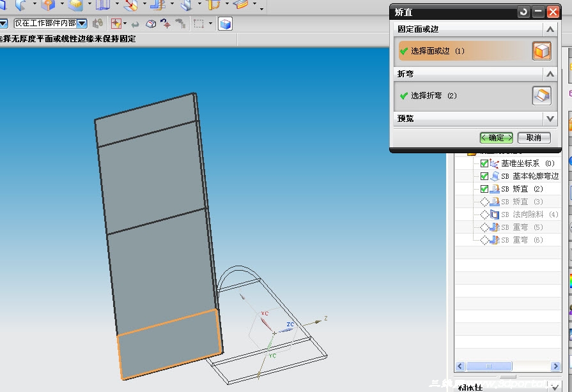The image size is (572, 392).
Task: Click the SB 重弯 (5) feature icon
Action: click(x=494, y=227)
